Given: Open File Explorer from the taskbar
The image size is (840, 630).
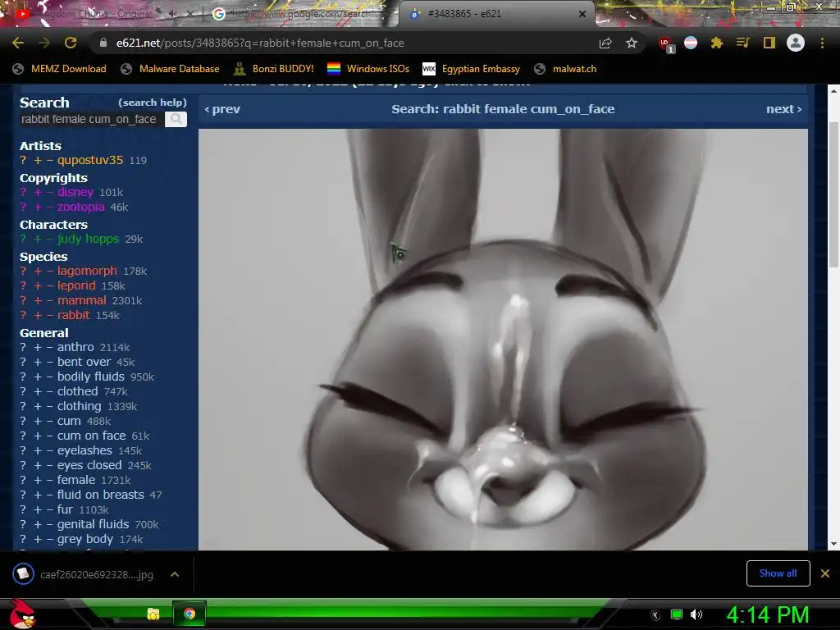Looking at the screenshot, I should (153, 614).
